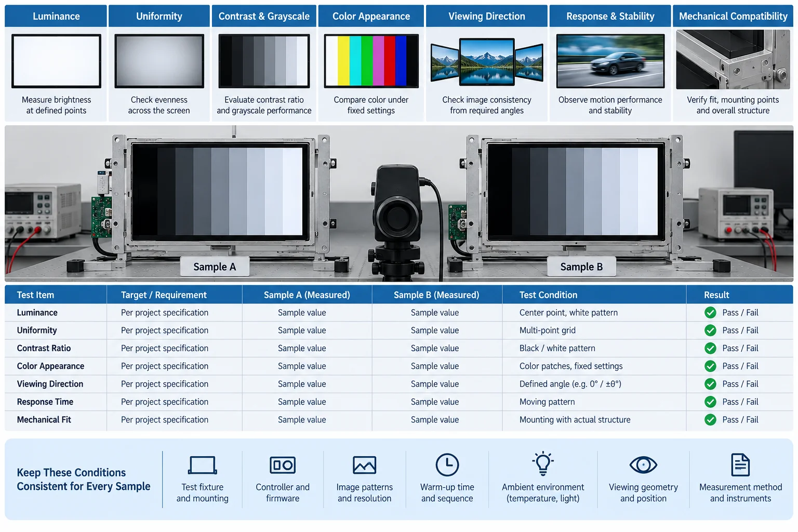The width and height of the screenshot is (798, 532).
Task: Click the Viewing geometry eye icon
Action: tap(643, 464)
